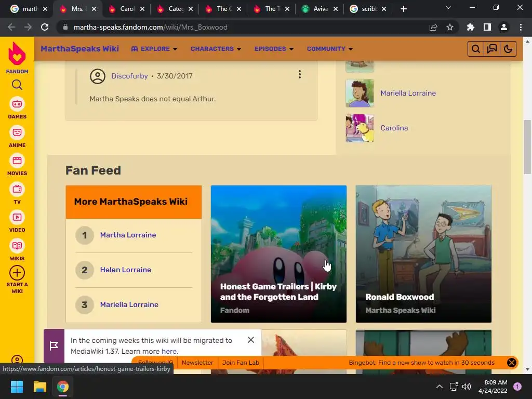532x399 pixels.
Task: Open Mariella Lorraine ranked number 3 link
Action: click(x=129, y=304)
